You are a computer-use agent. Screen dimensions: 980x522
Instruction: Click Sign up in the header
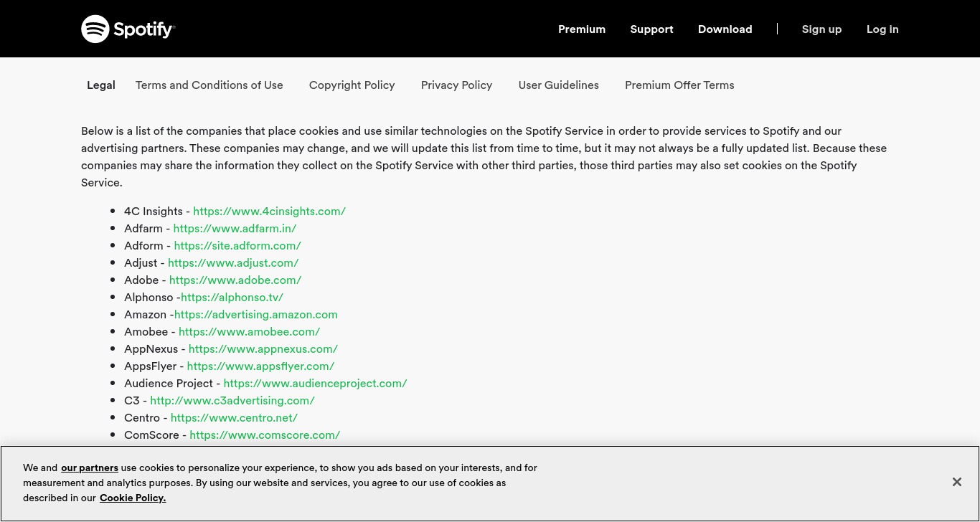pyautogui.click(x=821, y=29)
